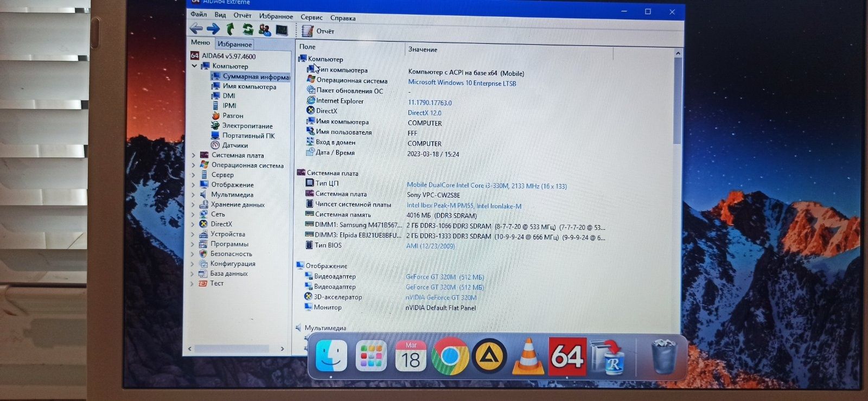This screenshot has height=401, width=868.
Task: Expand the Хранение данных tree node
Action: click(193, 205)
